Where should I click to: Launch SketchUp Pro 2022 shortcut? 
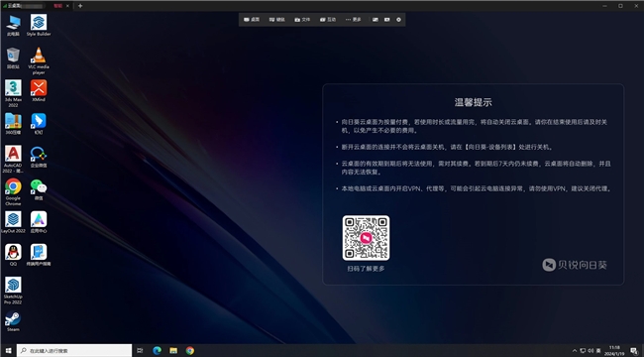(x=13, y=291)
